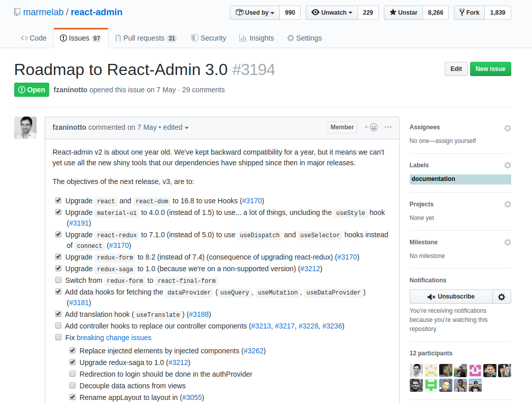This screenshot has width=532, height=403.
Task: Open the Labels gear settings icon
Action: (x=507, y=165)
